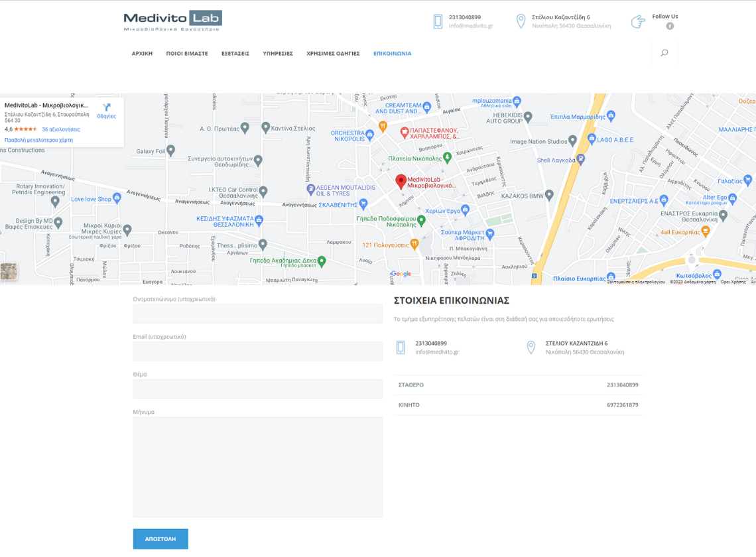Viewport: 756px width, 557px height.
Task: Click the header phone icon
Action: coord(438,22)
